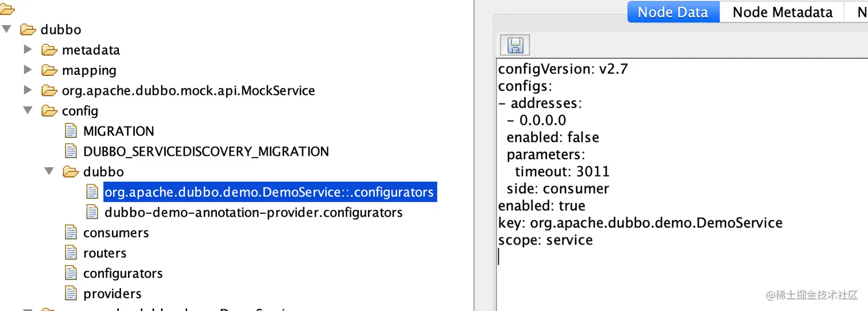Collapse the config folder node
868x311 pixels.
tap(28, 110)
